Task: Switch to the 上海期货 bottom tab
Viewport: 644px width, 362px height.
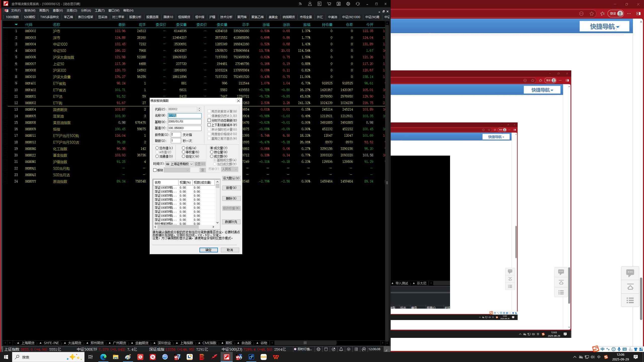Action: [x=28, y=343]
